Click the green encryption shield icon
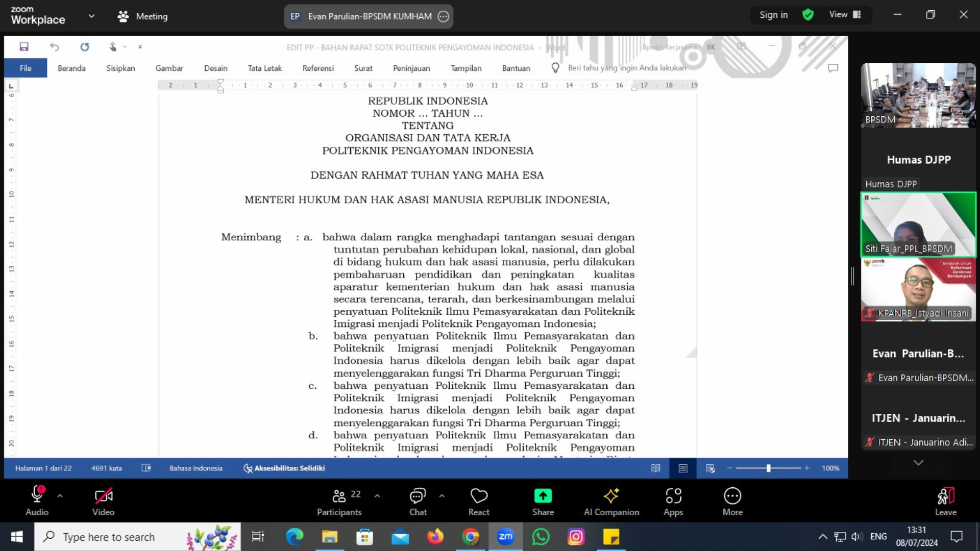 coord(808,15)
